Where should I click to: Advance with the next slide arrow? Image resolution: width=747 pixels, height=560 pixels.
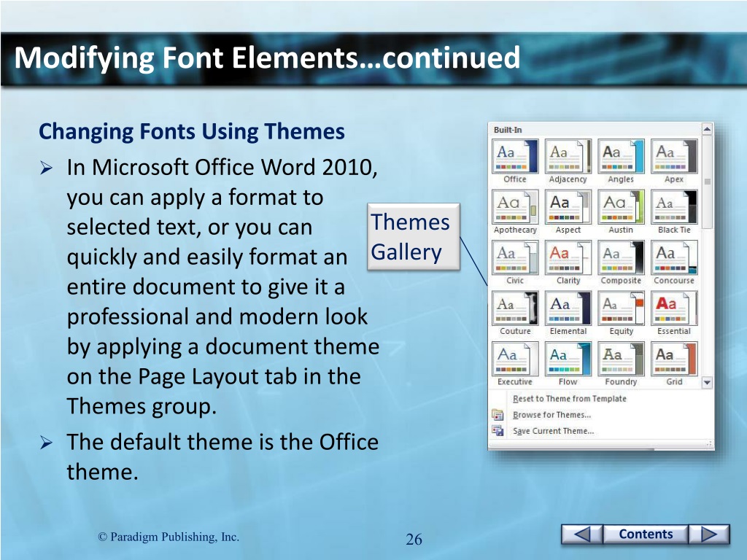[x=709, y=534]
